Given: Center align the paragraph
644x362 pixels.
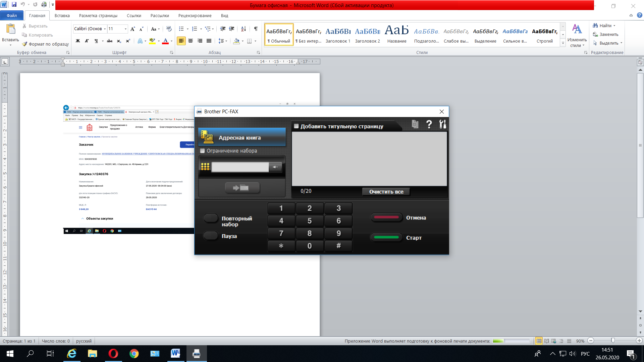Looking at the screenshot, I should click(190, 41).
